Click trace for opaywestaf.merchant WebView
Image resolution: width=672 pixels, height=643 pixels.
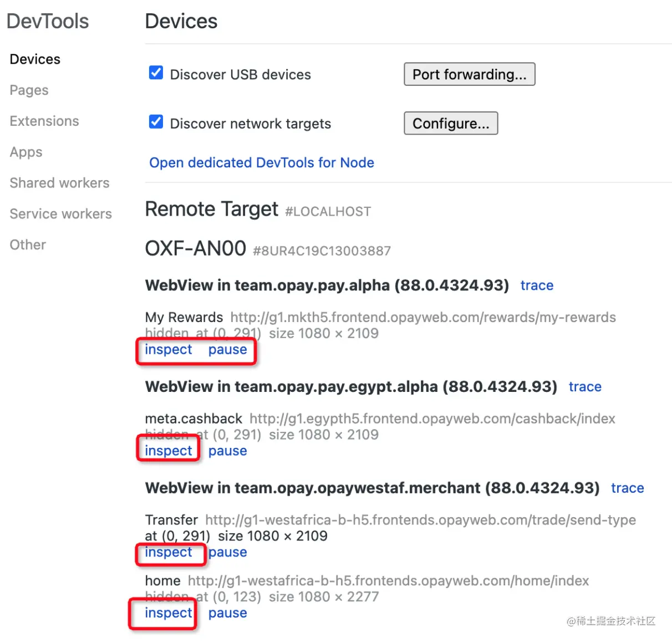[627, 488]
